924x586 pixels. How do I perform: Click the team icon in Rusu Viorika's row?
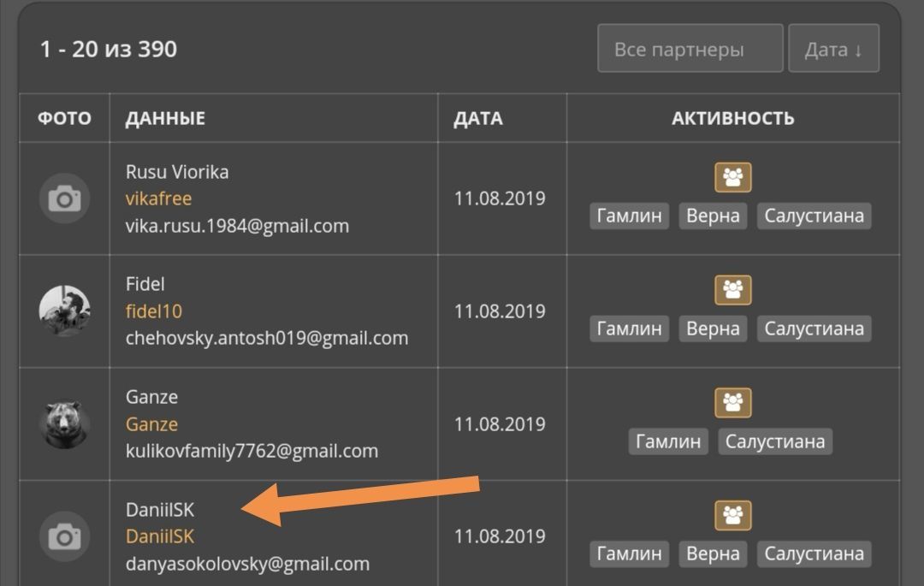pyautogui.click(x=733, y=177)
